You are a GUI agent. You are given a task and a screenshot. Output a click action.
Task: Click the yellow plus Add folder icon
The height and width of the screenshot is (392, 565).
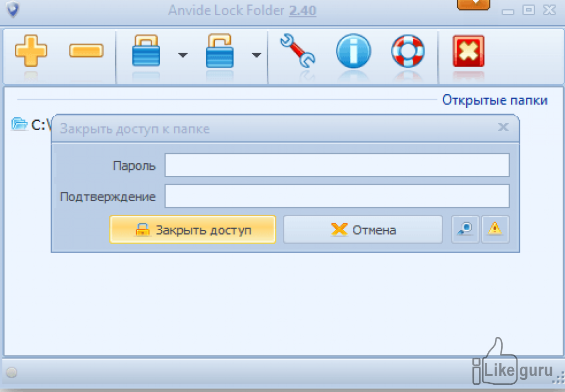point(31,51)
